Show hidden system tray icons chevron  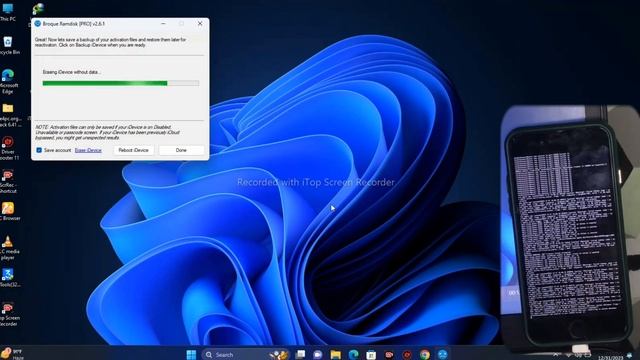tap(555, 355)
